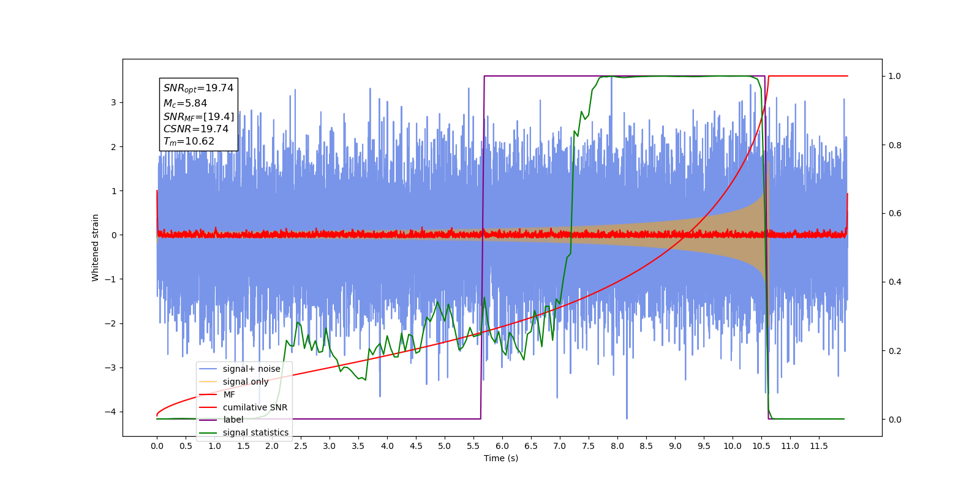Click the 11.5 tick on the time axis

(819, 446)
